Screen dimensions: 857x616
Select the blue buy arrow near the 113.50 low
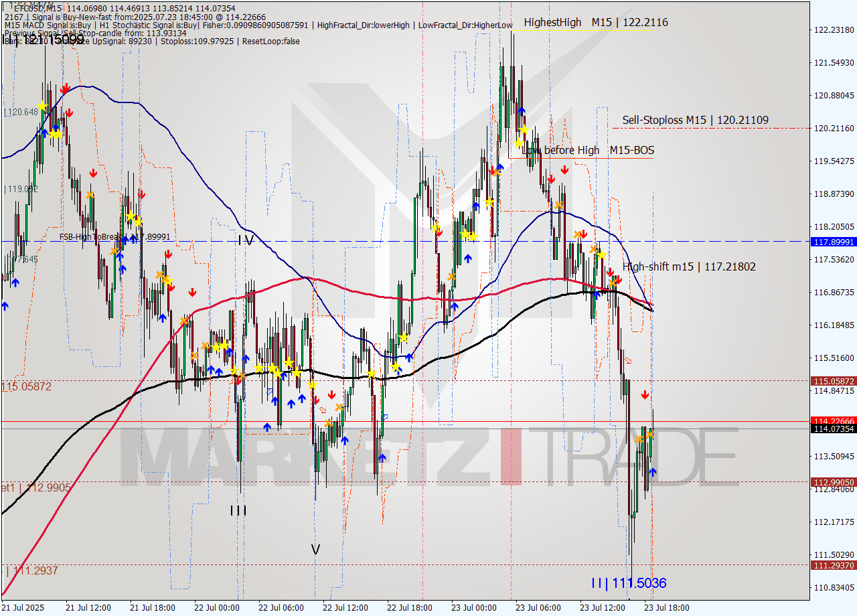[653, 472]
